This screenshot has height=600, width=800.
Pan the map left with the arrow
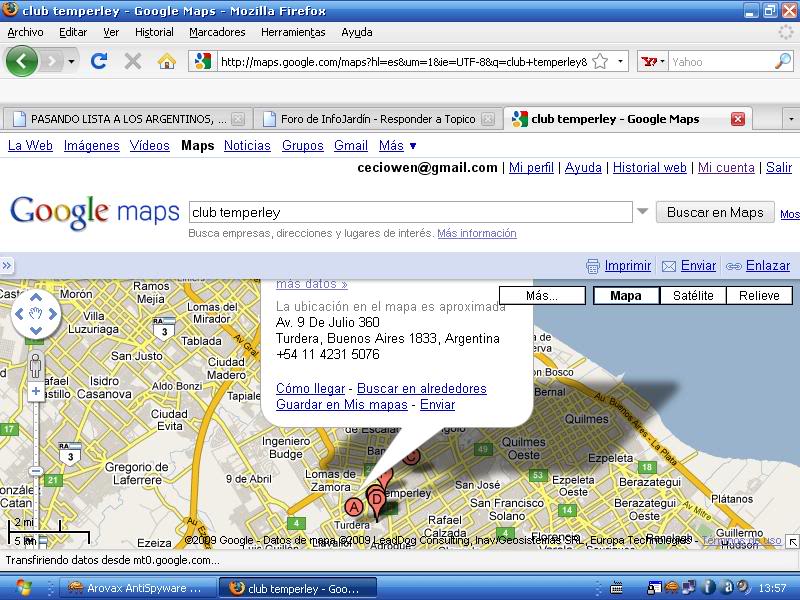coord(19,314)
